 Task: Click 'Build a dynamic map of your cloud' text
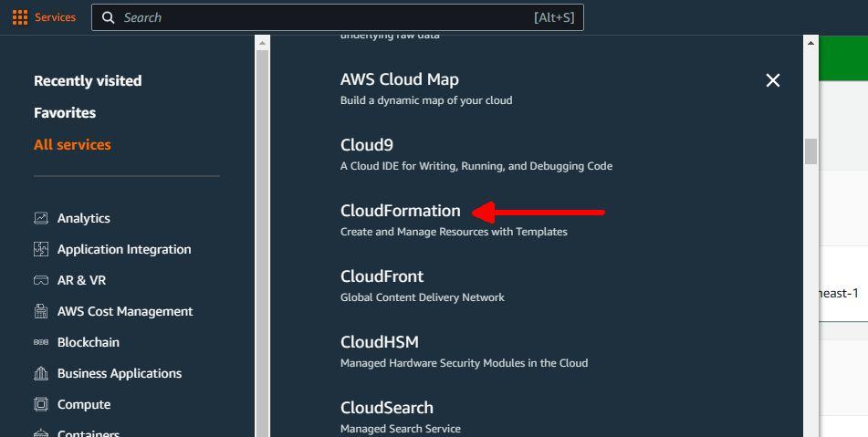click(426, 100)
